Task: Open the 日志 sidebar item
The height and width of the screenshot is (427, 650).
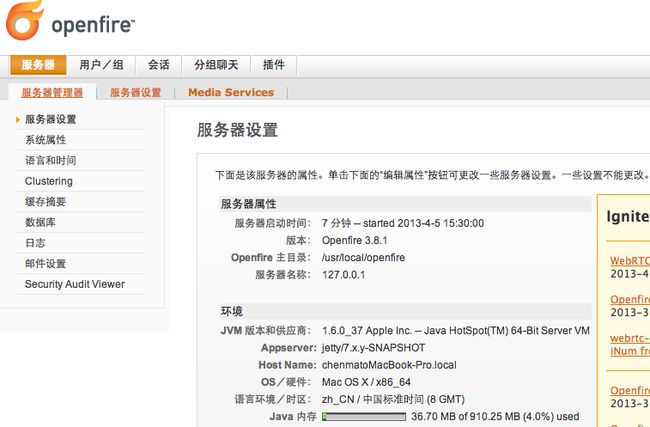Action: pos(35,243)
